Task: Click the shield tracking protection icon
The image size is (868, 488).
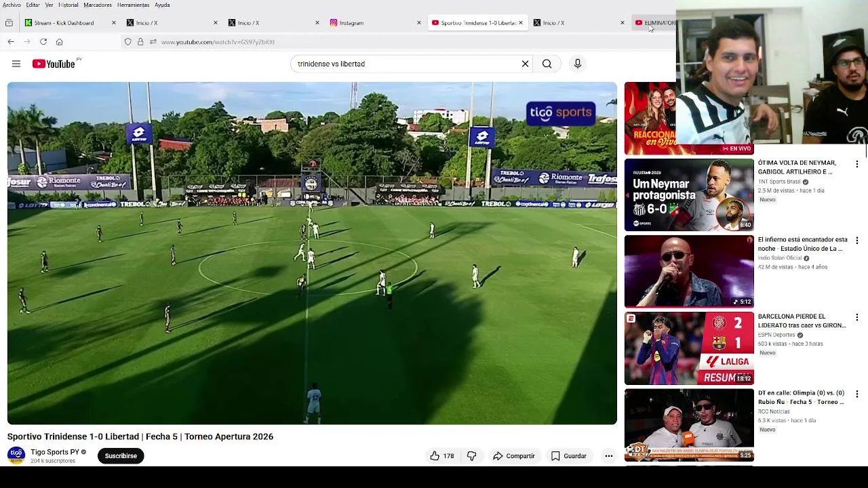Action: pos(127,42)
